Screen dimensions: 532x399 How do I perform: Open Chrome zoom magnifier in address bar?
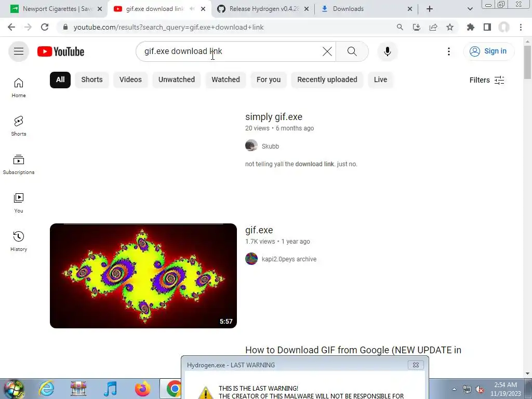(400, 27)
